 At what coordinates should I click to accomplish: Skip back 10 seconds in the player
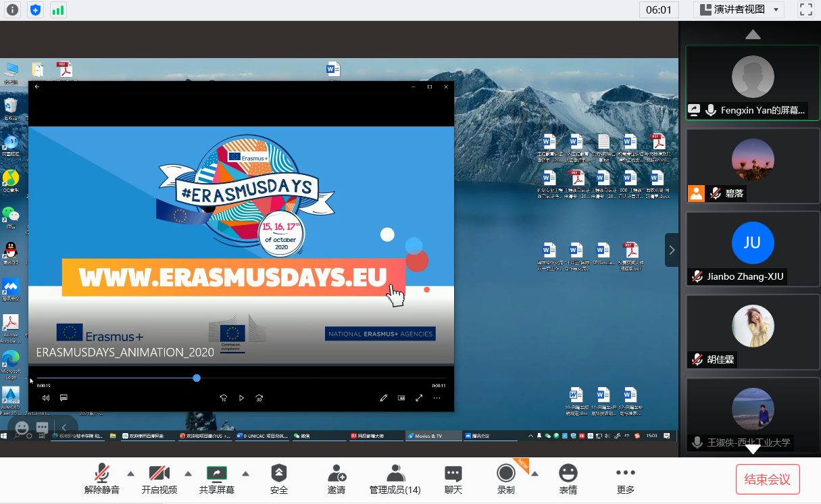224,398
